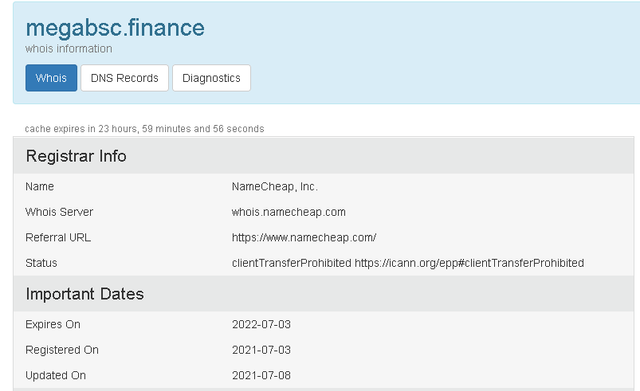Click the https://www.namecheap.com/ referral URL
640x391 pixels.
click(x=304, y=238)
